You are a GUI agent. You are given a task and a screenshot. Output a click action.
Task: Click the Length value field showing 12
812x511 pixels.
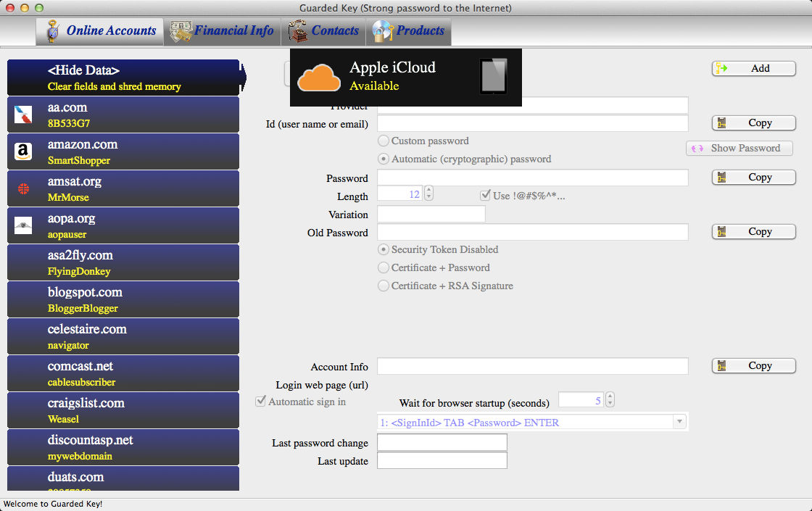click(399, 194)
